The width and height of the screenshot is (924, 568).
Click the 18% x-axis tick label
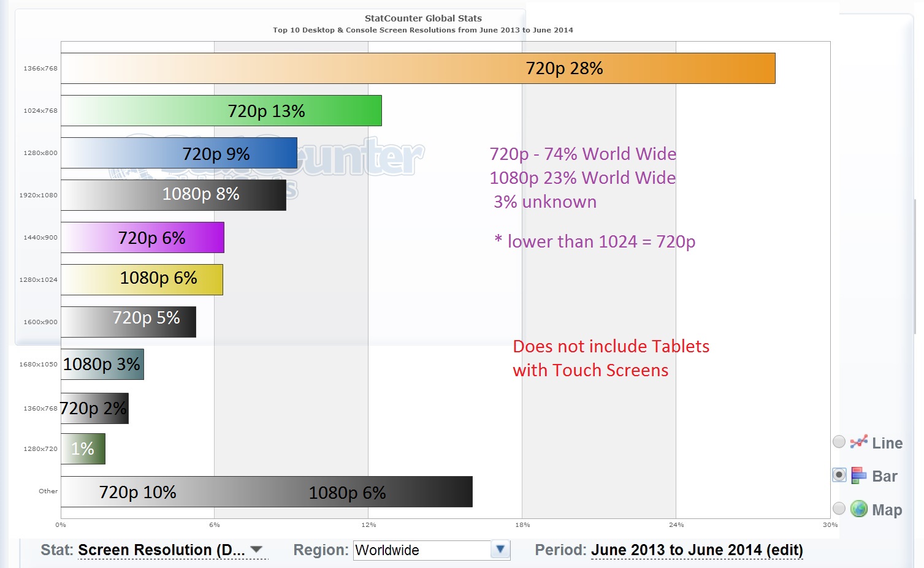click(x=522, y=524)
